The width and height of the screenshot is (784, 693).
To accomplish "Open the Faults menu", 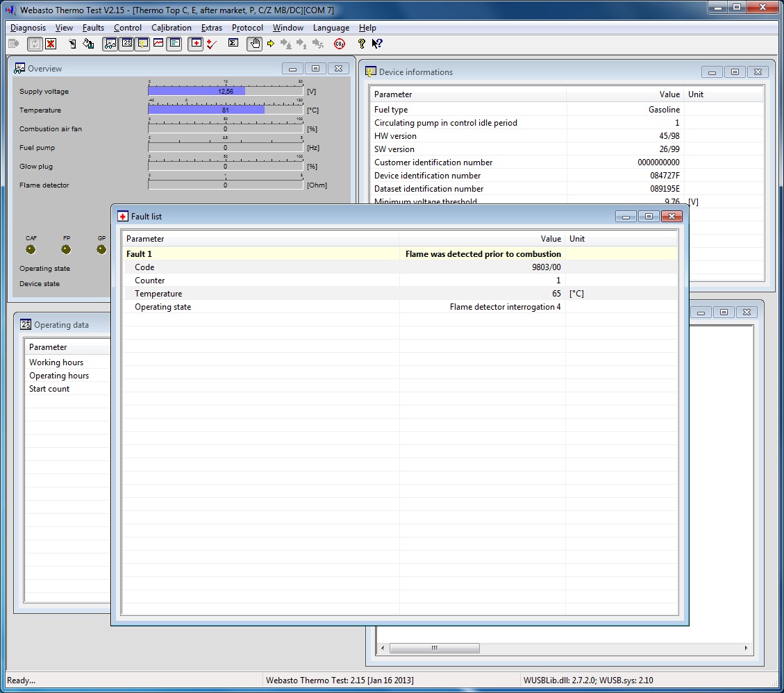I will pos(93,28).
